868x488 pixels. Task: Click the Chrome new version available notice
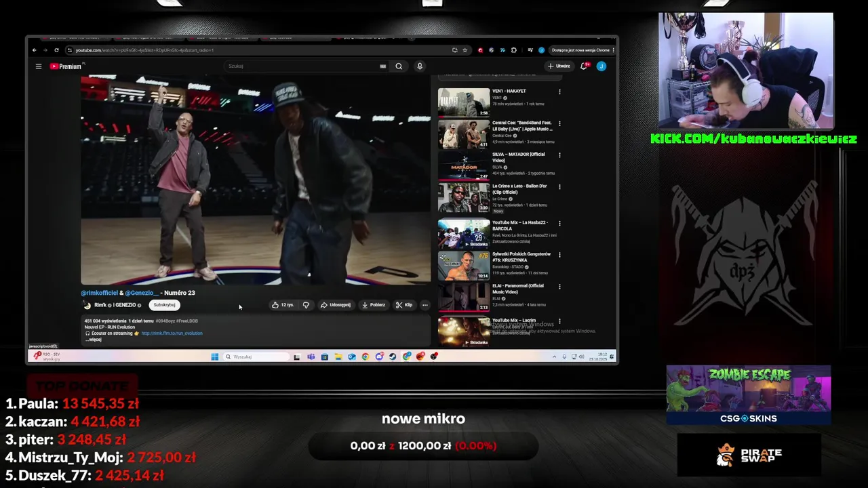[580, 50]
